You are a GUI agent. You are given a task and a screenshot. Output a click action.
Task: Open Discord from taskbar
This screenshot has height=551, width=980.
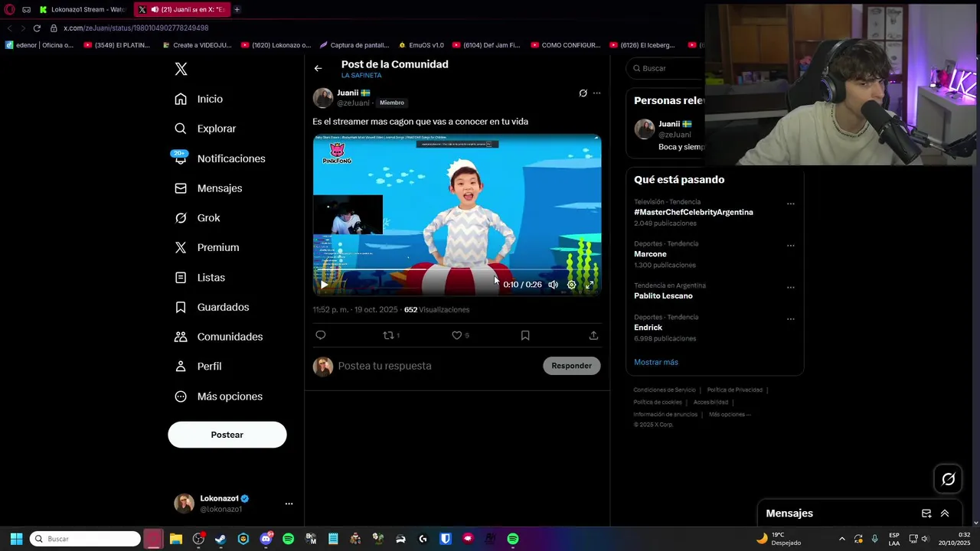266,539
